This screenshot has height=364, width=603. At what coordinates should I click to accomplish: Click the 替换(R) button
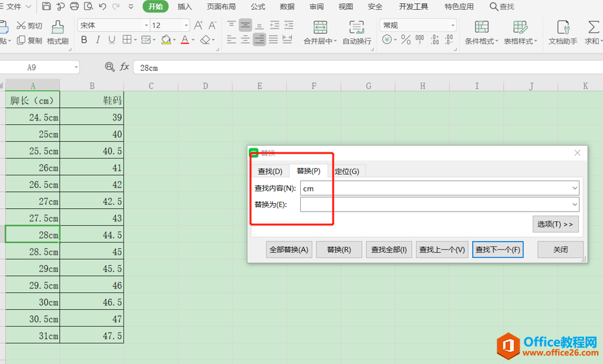339,249
